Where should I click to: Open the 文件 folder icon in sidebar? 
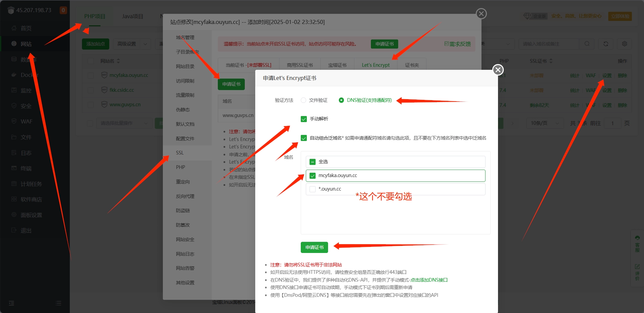(14, 137)
